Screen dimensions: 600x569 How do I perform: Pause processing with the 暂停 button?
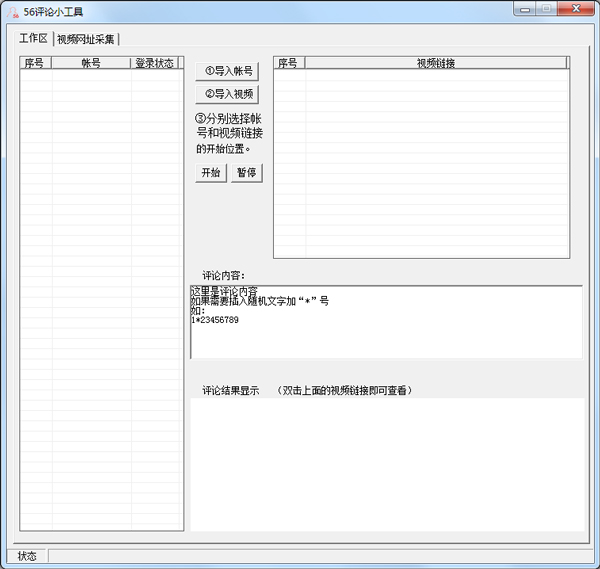[246, 173]
